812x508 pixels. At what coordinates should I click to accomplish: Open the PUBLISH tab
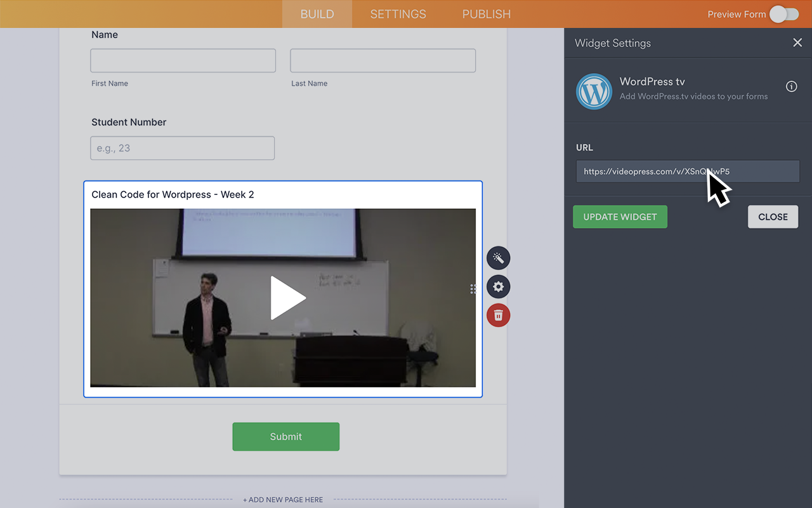click(486, 14)
